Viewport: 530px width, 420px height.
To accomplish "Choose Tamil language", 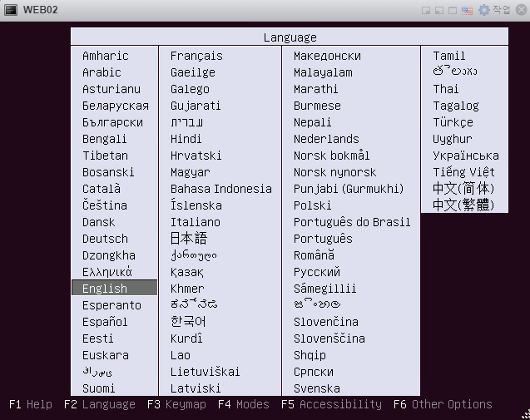I will 449,56.
